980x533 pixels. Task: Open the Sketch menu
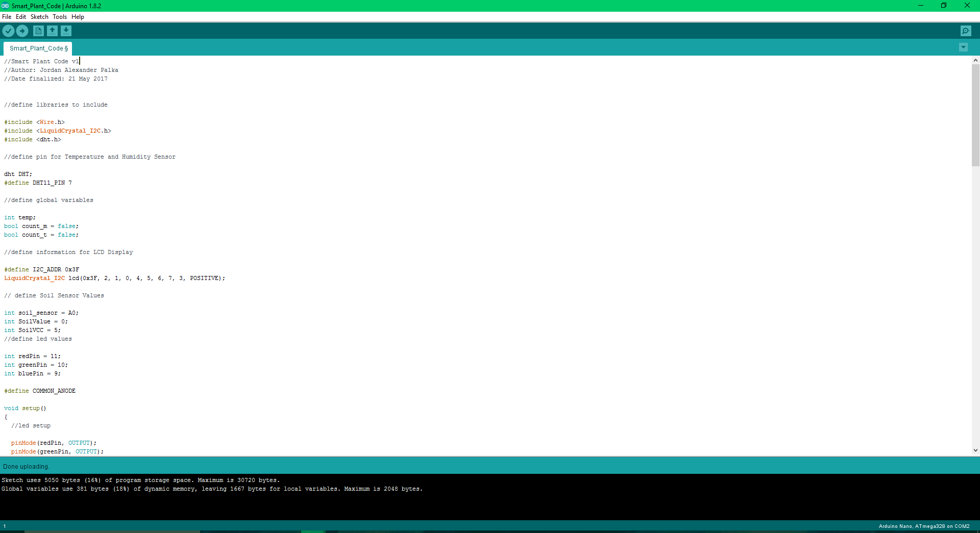tap(39, 17)
